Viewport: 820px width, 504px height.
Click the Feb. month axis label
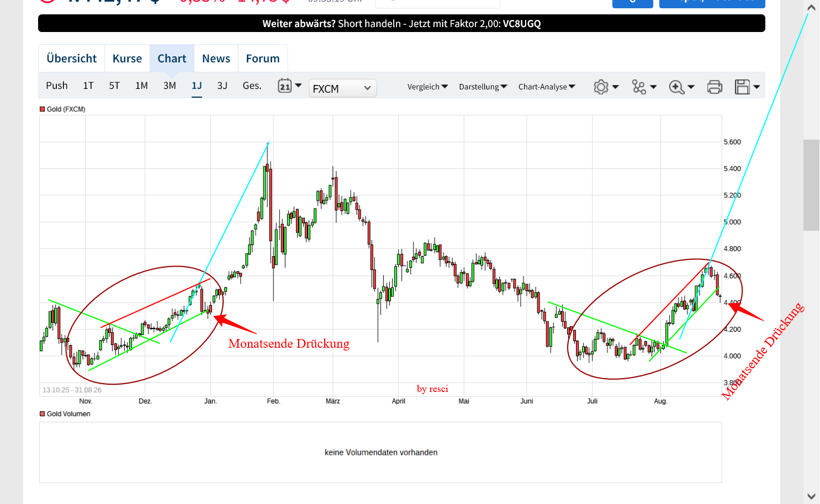[273, 401]
